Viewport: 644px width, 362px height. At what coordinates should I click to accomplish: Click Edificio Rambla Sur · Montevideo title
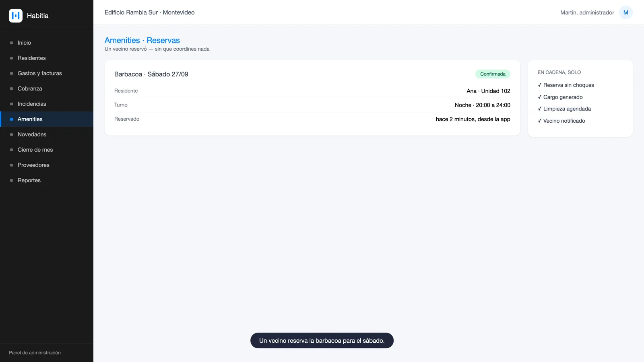coord(150,12)
